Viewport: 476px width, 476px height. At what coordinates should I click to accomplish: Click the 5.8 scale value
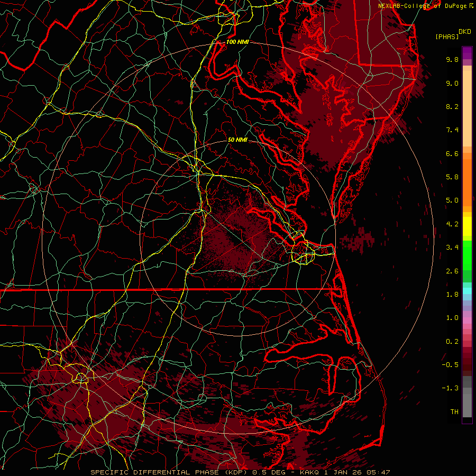[452, 177]
